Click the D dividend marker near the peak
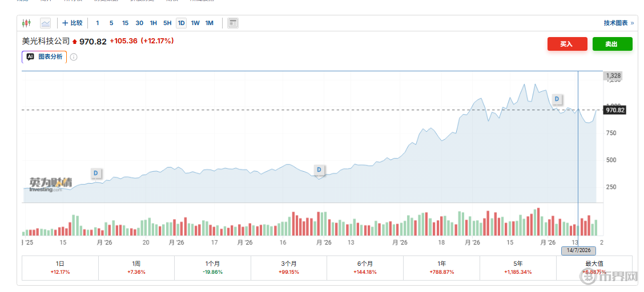644x292 pixels. (x=557, y=99)
